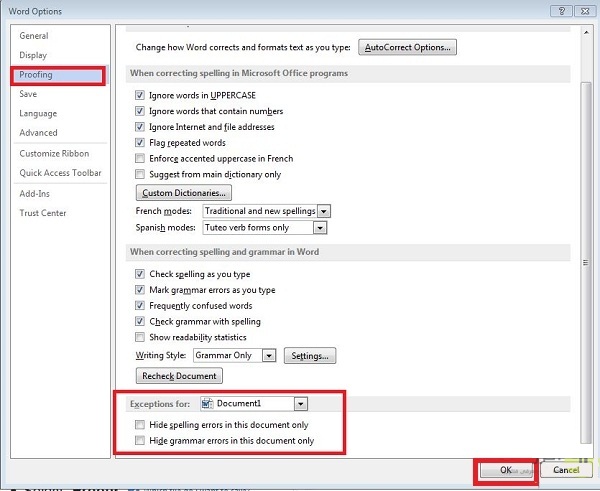
Task: Check Hide grammar errors in this document
Action: tap(140, 440)
